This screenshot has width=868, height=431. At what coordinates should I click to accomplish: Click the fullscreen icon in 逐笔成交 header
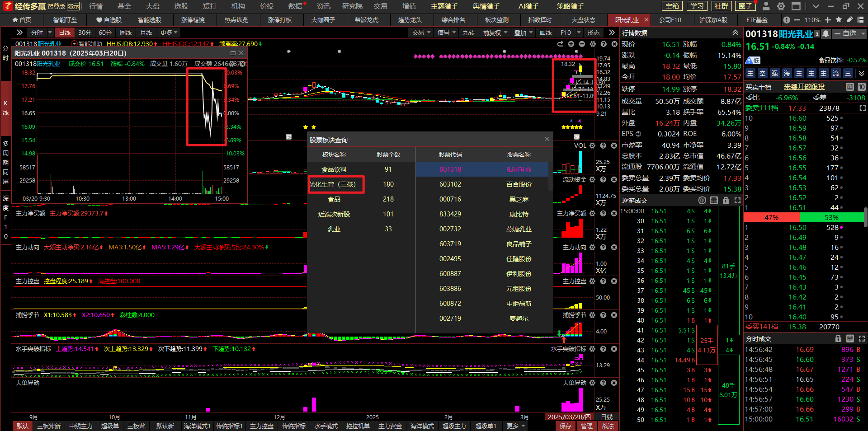tap(737, 200)
